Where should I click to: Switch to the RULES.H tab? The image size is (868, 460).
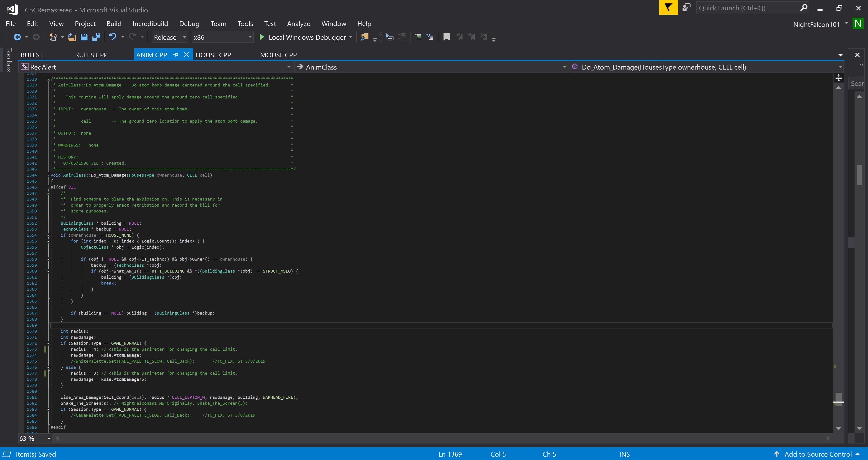(x=33, y=55)
